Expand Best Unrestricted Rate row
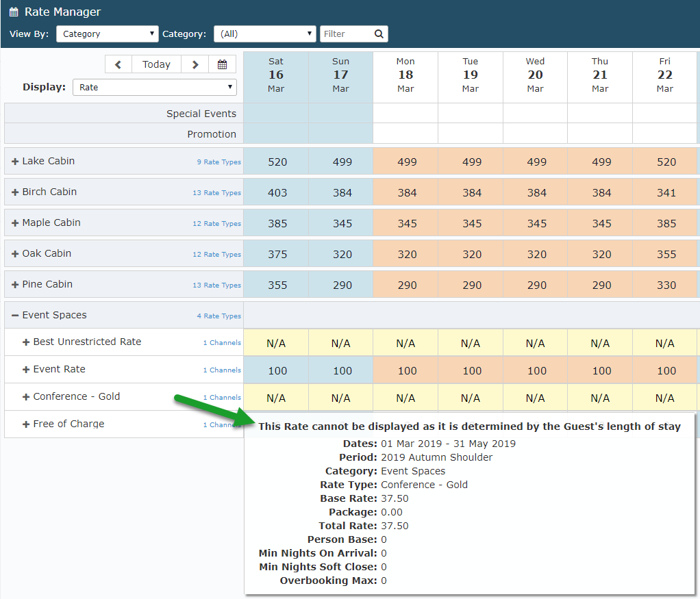This screenshot has height=599, width=700. point(26,342)
